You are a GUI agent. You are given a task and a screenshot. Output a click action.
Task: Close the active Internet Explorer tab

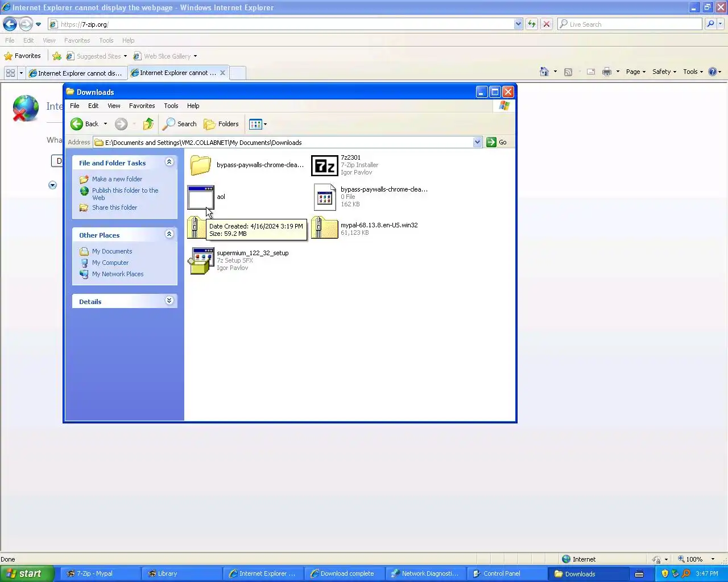tap(222, 73)
